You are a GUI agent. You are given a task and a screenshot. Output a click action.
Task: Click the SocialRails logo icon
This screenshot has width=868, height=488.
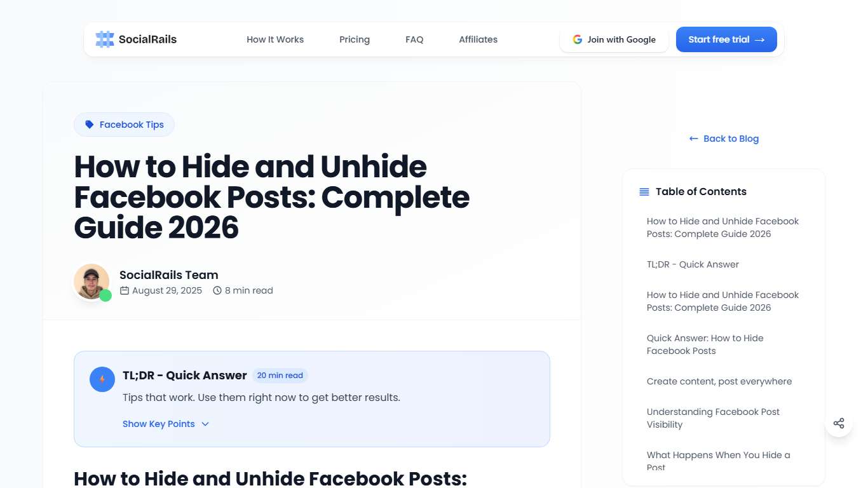tap(103, 39)
